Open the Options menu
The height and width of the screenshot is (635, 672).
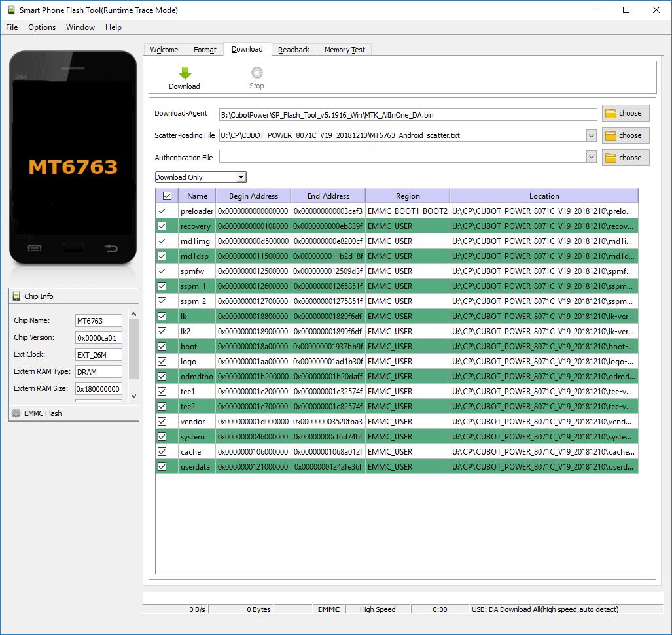click(x=42, y=27)
